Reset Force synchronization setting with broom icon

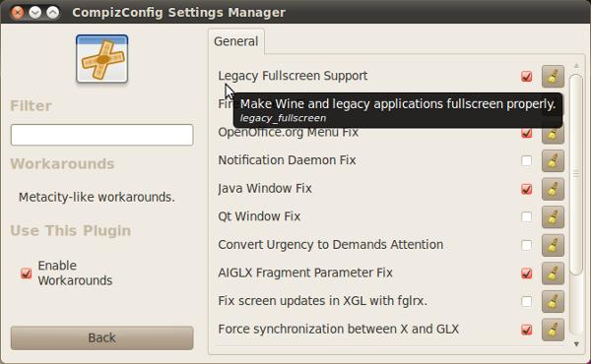[553, 330]
